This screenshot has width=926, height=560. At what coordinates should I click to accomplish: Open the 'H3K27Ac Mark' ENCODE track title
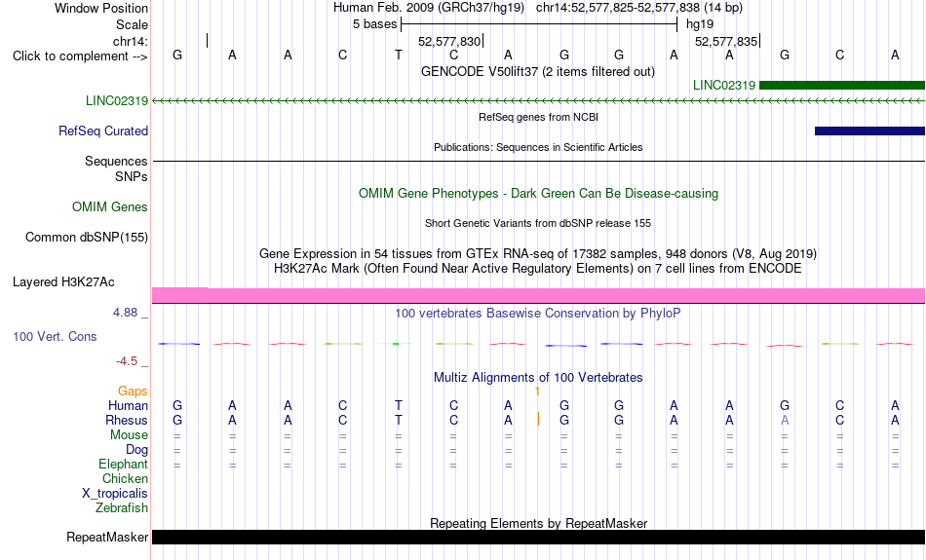point(538,269)
